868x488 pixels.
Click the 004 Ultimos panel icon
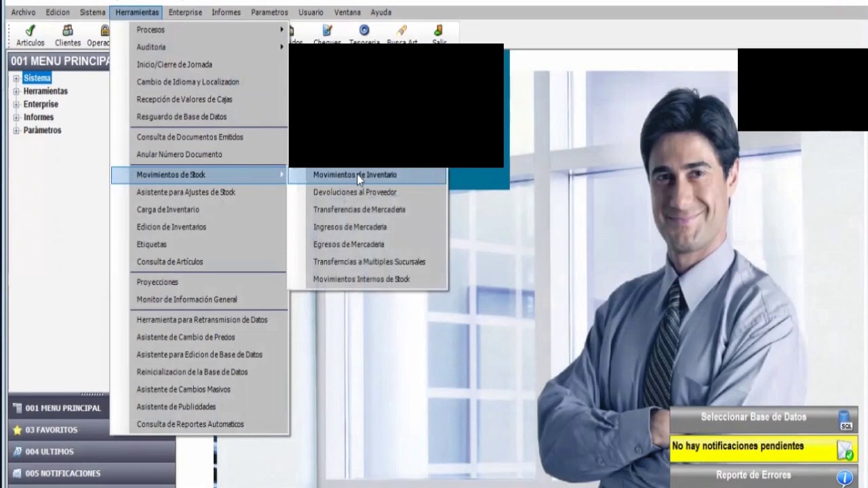[18, 451]
